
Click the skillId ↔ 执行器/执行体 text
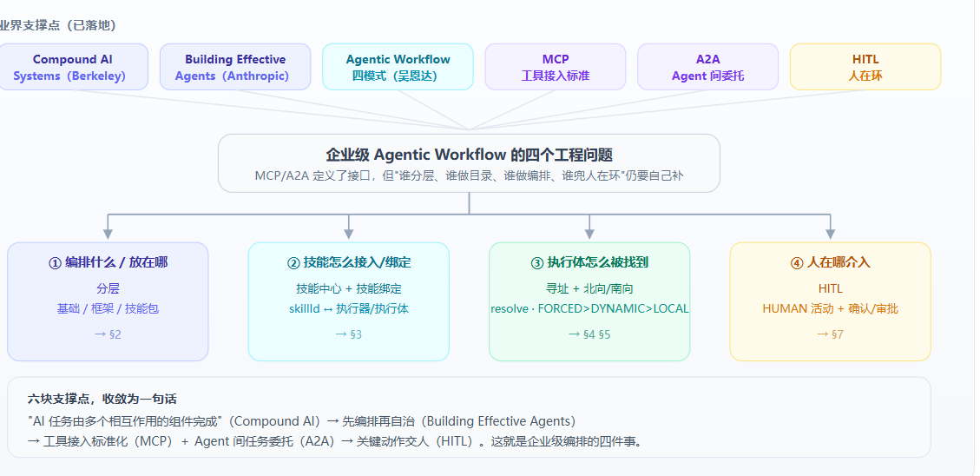(349, 309)
